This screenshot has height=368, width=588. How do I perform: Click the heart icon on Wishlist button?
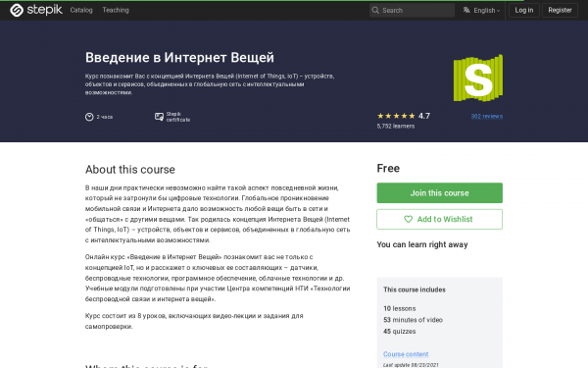click(x=408, y=219)
